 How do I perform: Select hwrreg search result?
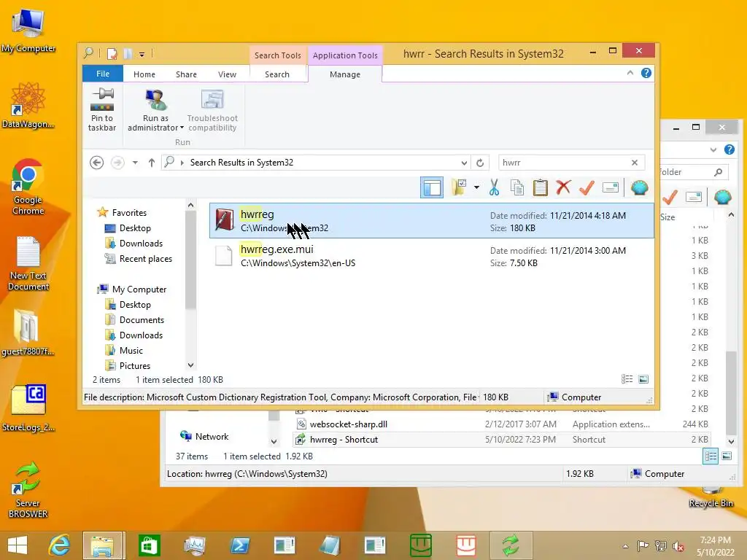pos(432,220)
